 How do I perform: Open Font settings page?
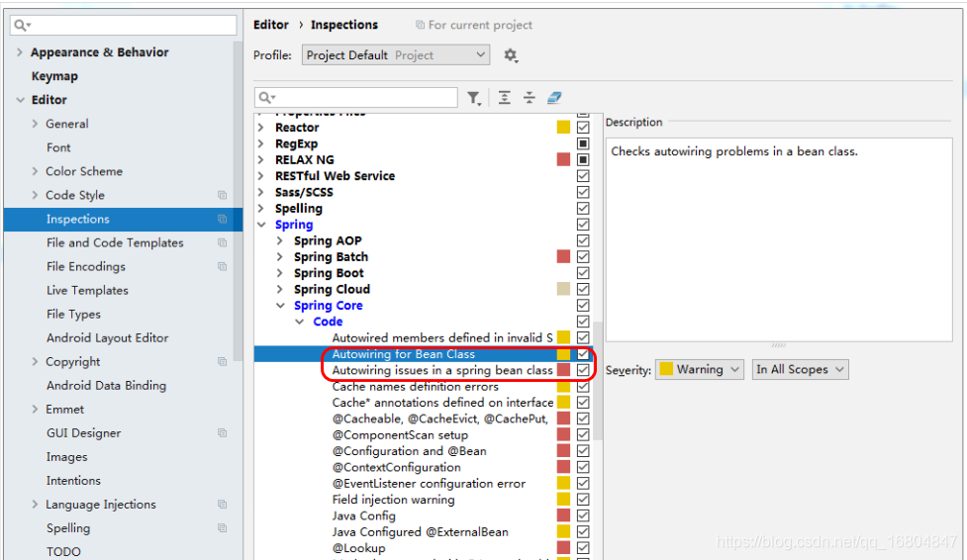58,147
